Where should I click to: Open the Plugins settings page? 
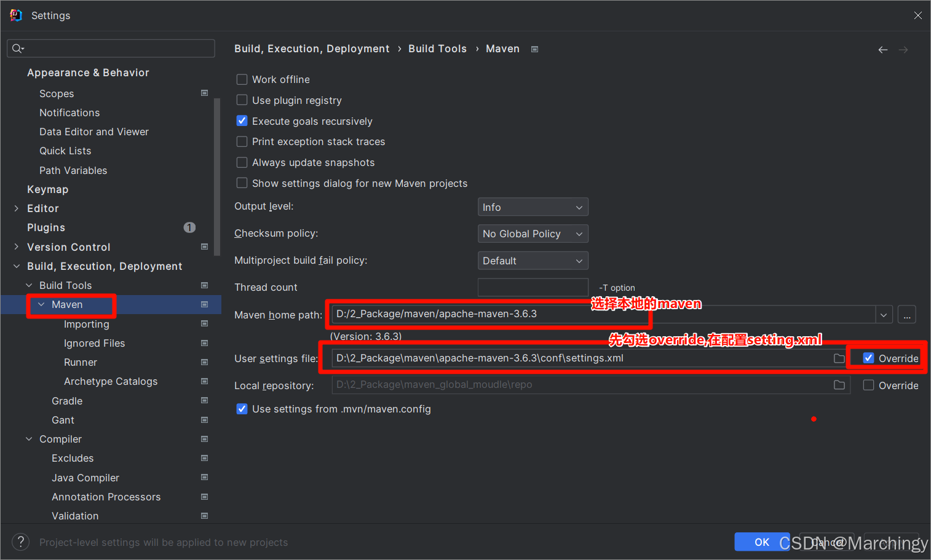(x=46, y=227)
